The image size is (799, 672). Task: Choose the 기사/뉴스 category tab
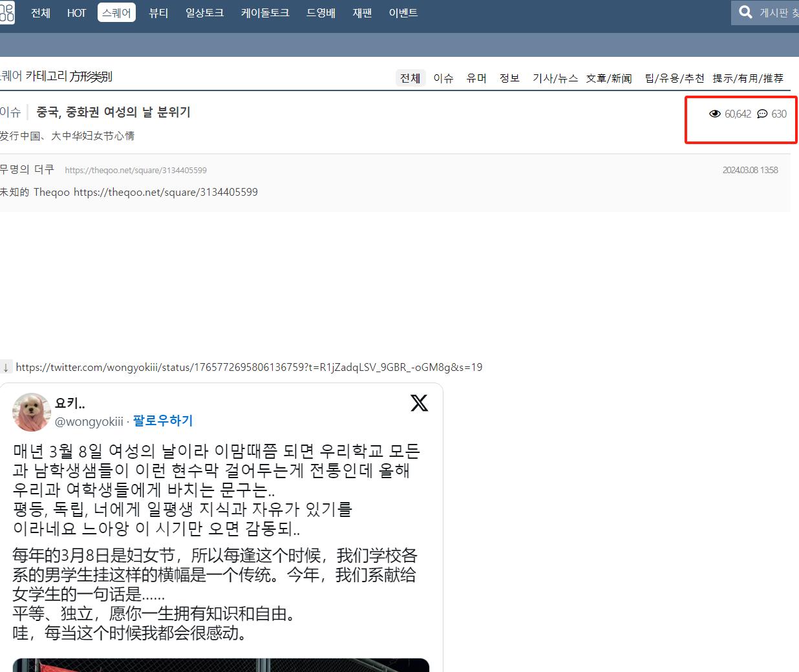(555, 78)
